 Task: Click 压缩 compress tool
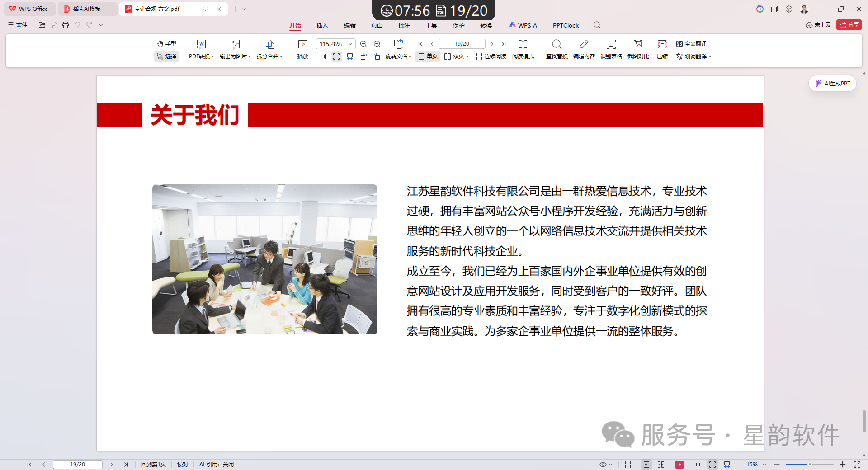tap(662, 50)
